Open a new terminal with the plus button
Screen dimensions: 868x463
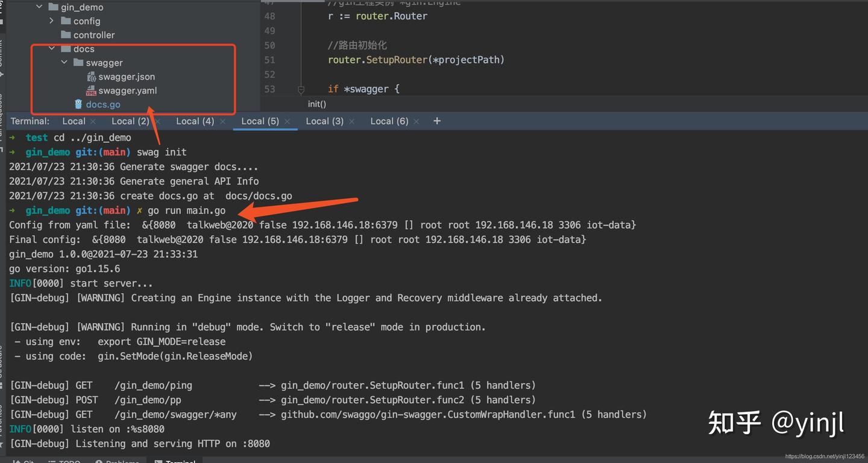(x=436, y=121)
